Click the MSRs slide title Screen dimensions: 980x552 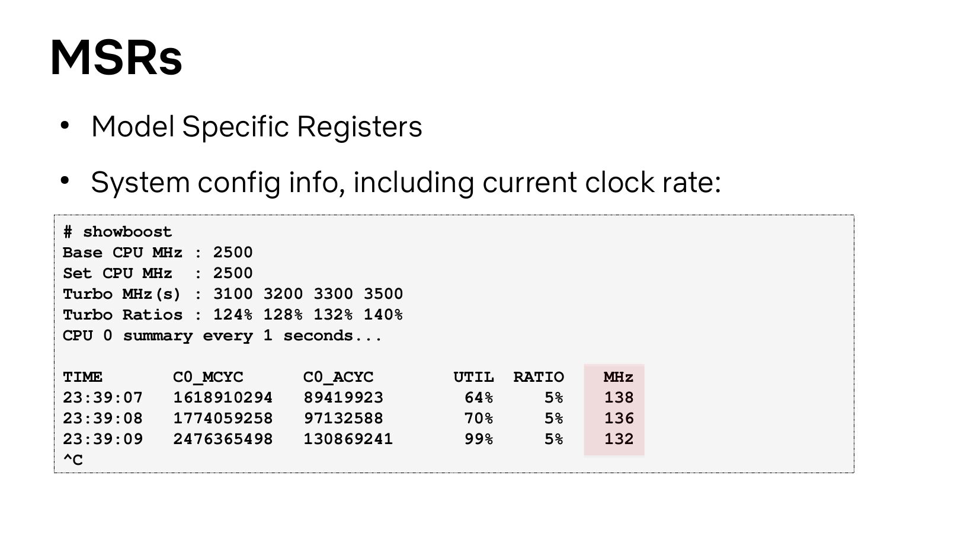116,58
